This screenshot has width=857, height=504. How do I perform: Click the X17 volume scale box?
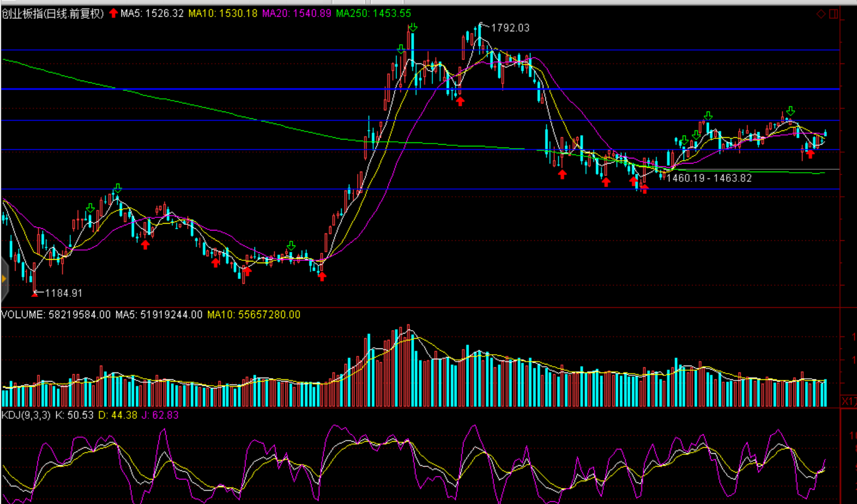(x=848, y=401)
